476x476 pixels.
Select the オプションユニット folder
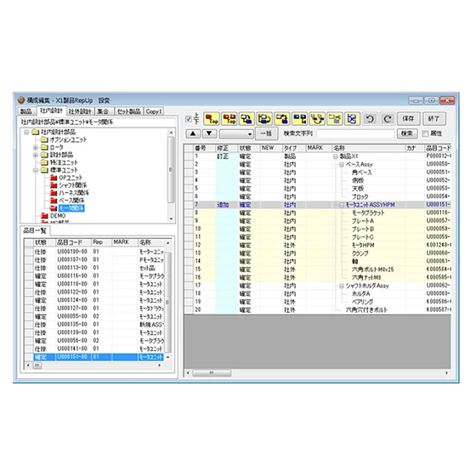click(64, 139)
